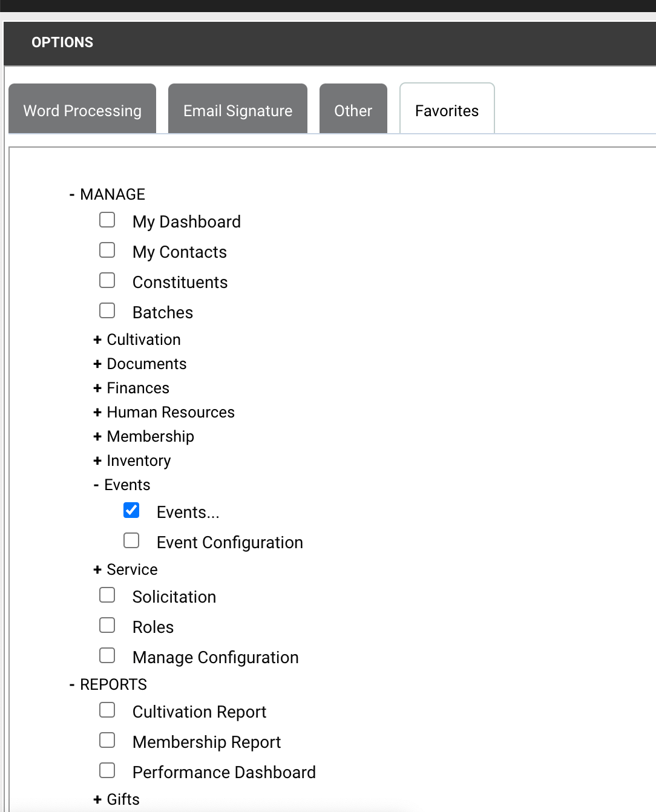The height and width of the screenshot is (812, 656).
Task: Expand the Service group
Action: 97,570
